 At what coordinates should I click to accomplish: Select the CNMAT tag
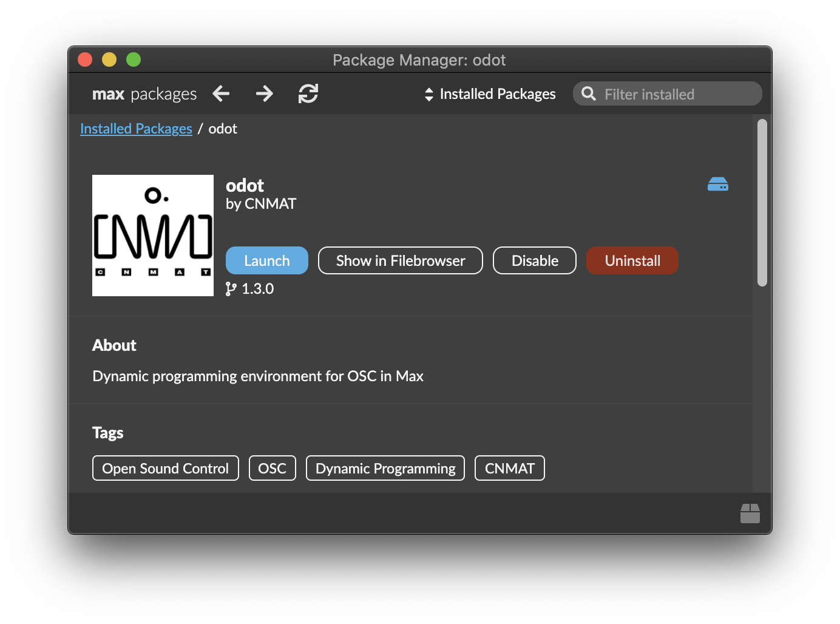coord(510,468)
